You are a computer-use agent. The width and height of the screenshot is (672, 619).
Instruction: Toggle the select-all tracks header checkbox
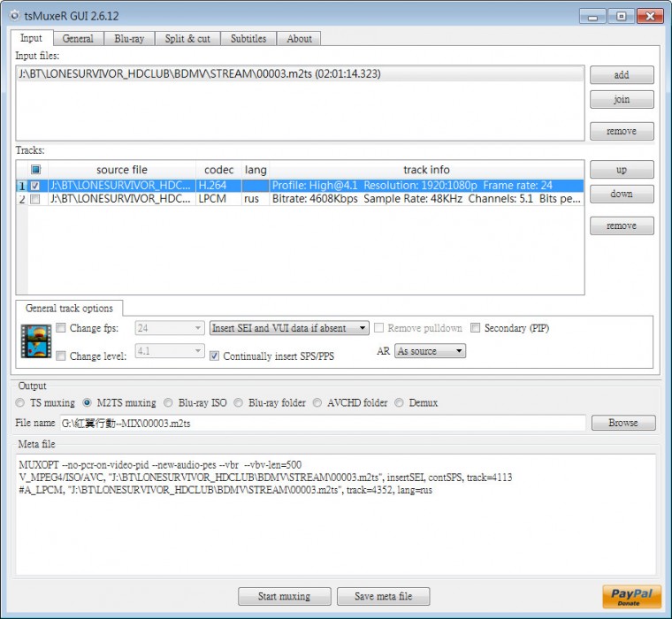(35, 170)
